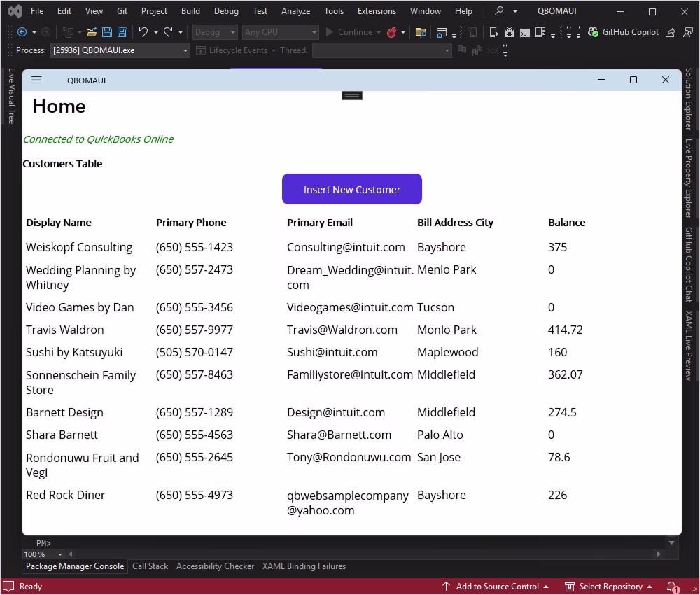
Task: Click the Open File folder icon
Action: [92, 32]
